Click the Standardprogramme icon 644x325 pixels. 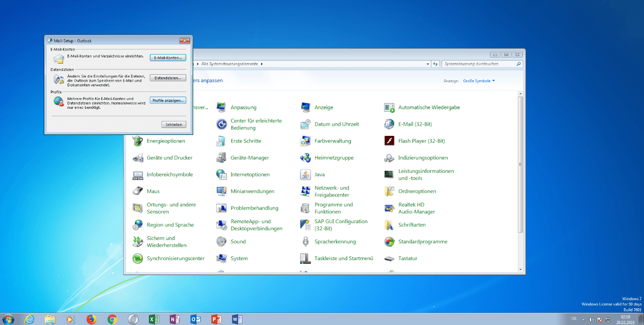[x=389, y=242]
